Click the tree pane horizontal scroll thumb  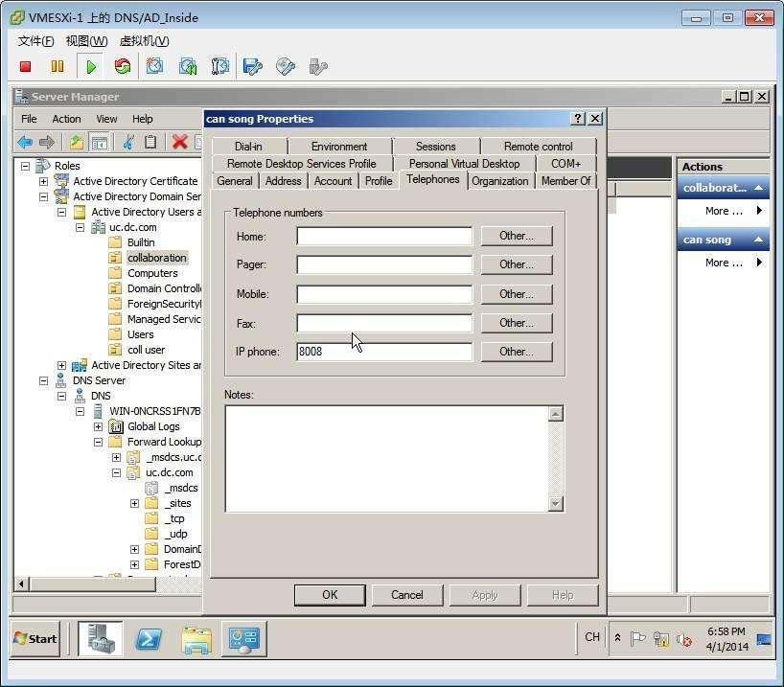tap(93, 584)
